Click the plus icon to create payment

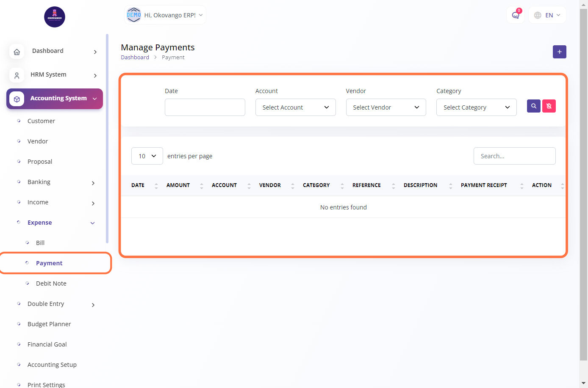pos(559,52)
